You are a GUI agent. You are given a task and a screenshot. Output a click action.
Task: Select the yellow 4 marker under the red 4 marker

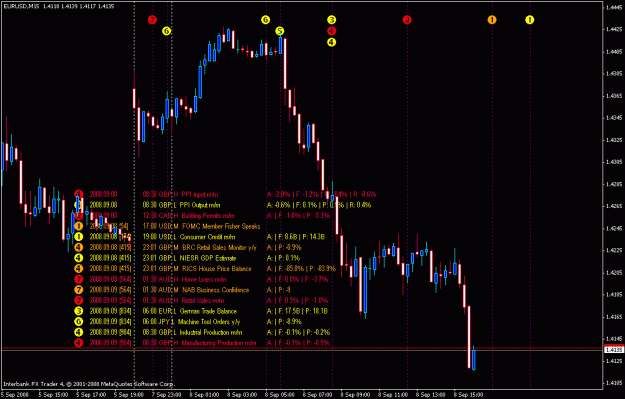pos(332,42)
